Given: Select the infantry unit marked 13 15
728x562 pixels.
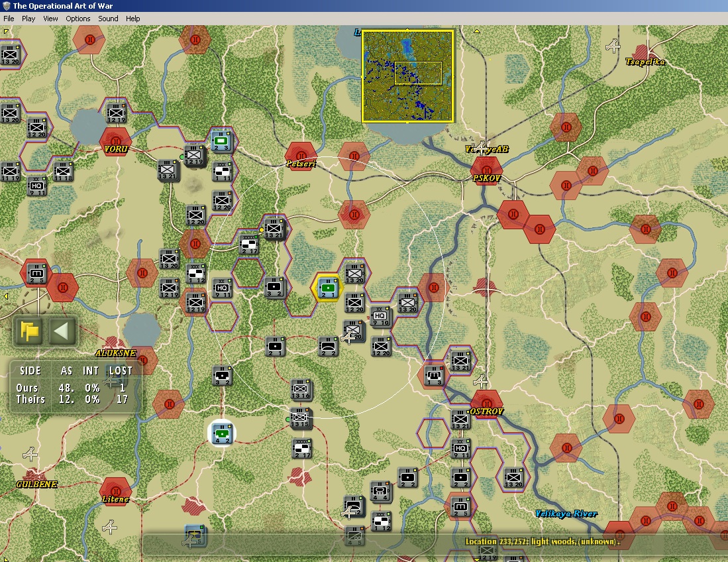Looking at the screenshot, I should pos(300,418).
